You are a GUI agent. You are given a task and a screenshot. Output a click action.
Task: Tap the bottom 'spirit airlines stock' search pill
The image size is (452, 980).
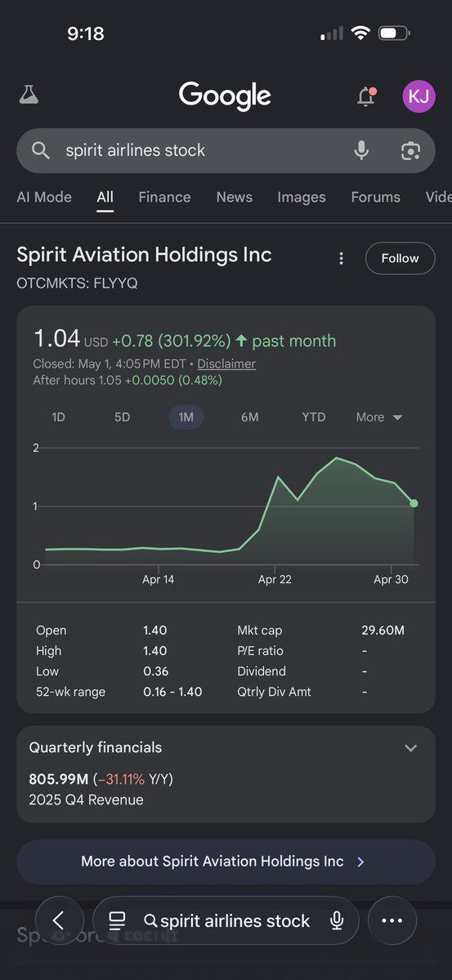click(226, 921)
